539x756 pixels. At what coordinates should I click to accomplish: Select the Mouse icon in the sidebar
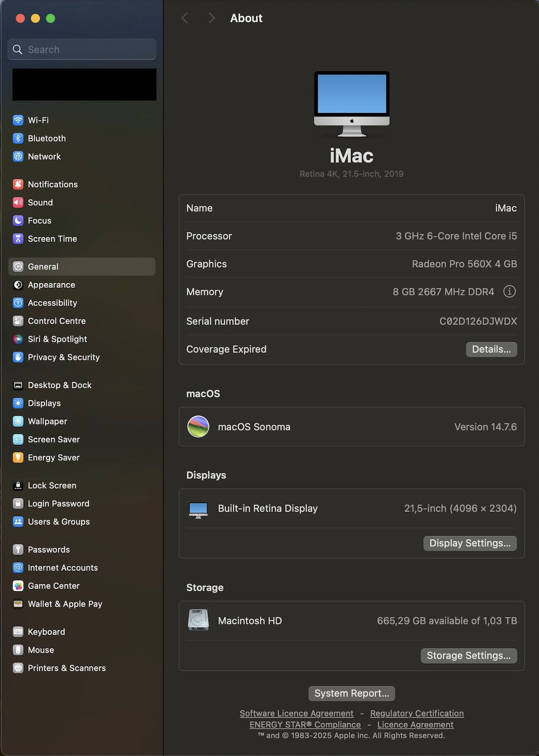point(18,649)
